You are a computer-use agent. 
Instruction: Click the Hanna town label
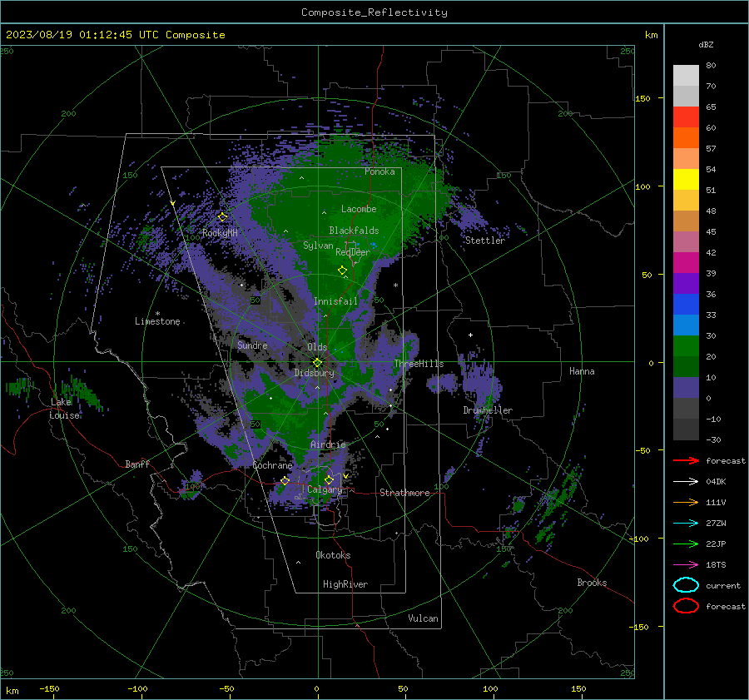(582, 371)
